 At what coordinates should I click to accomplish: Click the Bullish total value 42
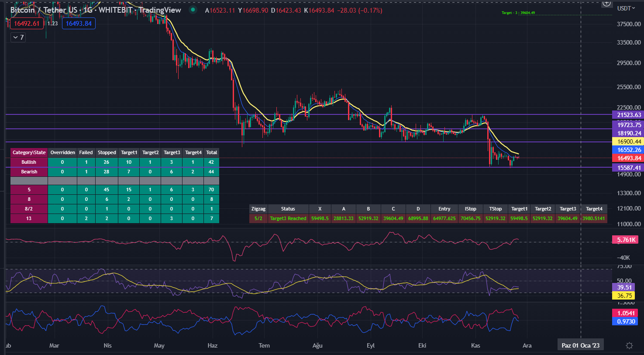tap(211, 162)
